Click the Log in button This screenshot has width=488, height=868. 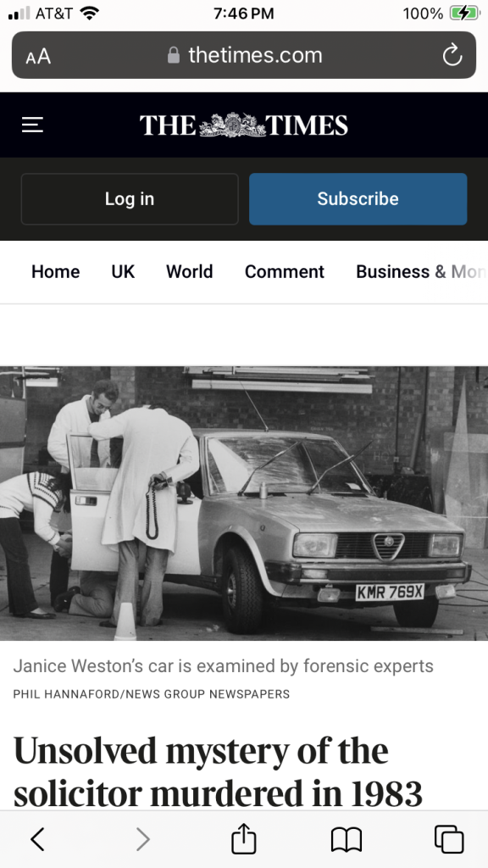pos(130,199)
